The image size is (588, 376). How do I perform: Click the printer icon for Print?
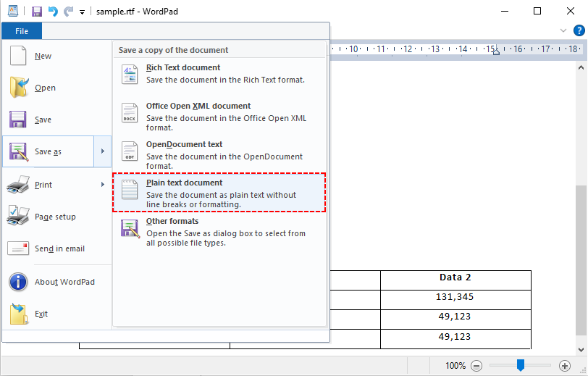(18, 185)
